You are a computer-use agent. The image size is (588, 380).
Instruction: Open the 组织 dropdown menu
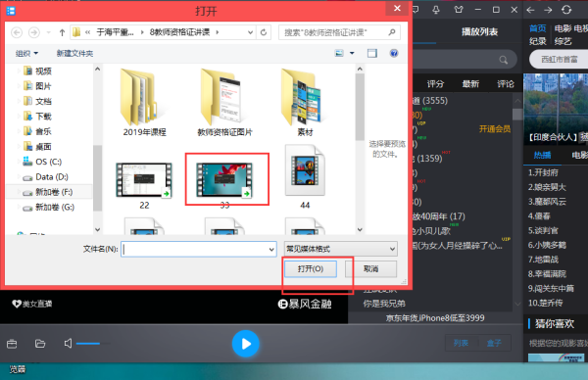pos(26,53)
